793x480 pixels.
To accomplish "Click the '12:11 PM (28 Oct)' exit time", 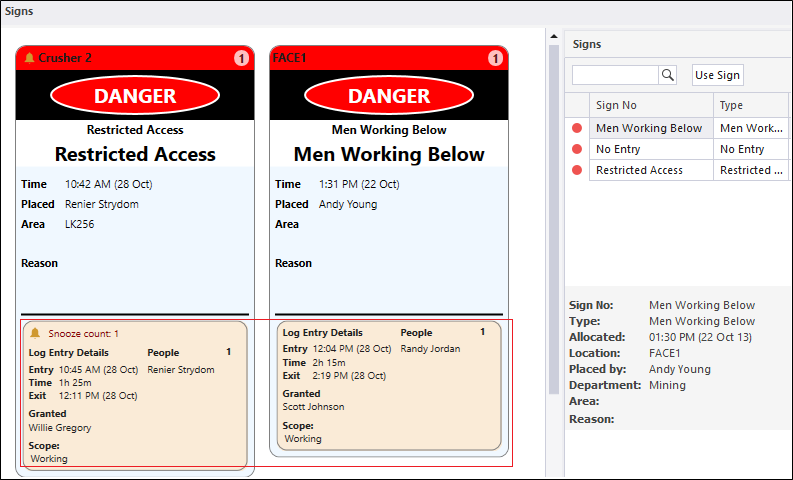I will click(x=98, y=396).
